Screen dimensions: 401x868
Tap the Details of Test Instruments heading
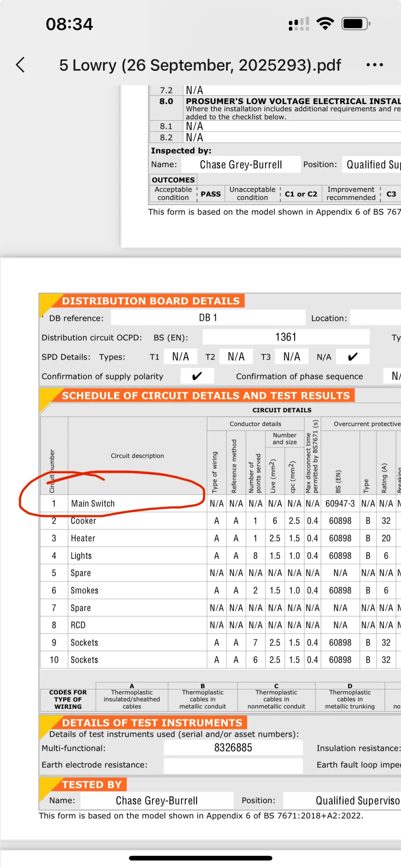coord(152,723)
